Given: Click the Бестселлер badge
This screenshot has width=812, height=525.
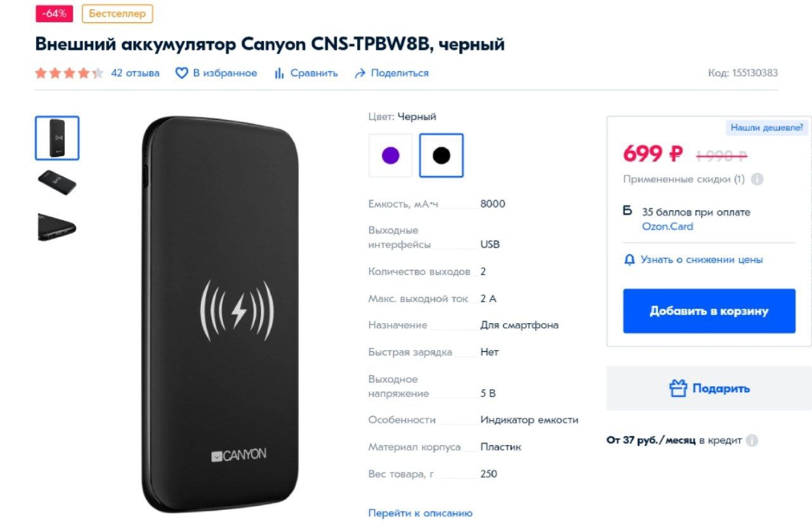Looking at the screenshot, I should pos(117,13).
